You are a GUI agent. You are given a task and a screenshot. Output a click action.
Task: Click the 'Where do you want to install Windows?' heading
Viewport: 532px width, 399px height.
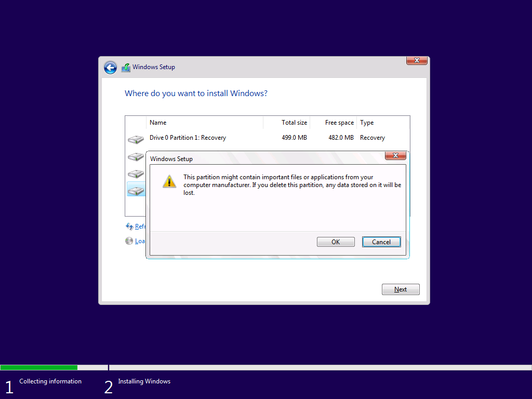[196, 94]
